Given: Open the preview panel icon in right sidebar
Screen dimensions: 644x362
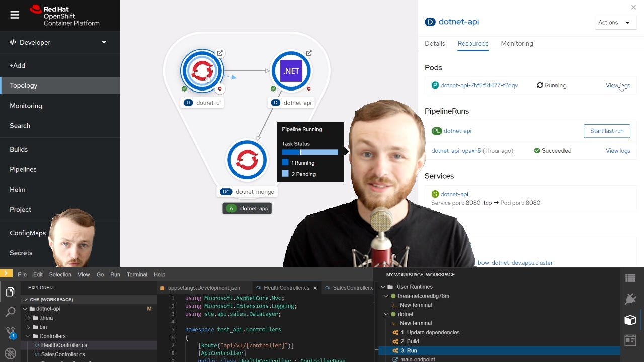Looking at the screenshot, I should (630, 340).
